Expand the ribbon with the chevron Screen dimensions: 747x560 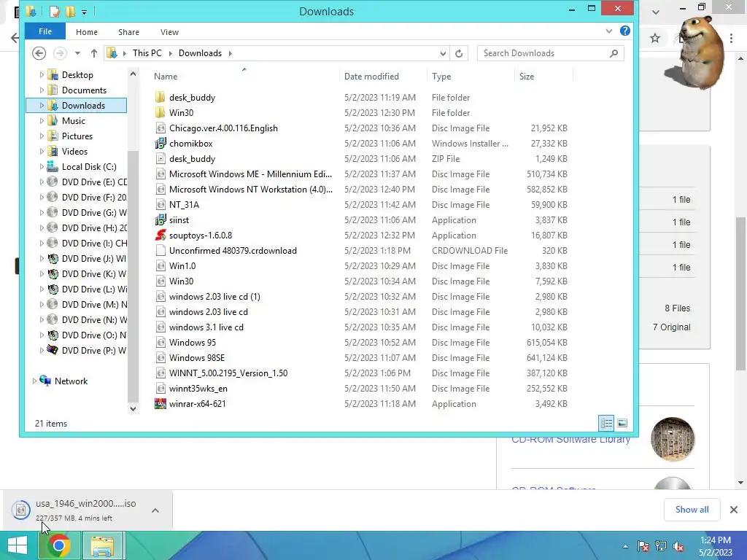(609, 31)
